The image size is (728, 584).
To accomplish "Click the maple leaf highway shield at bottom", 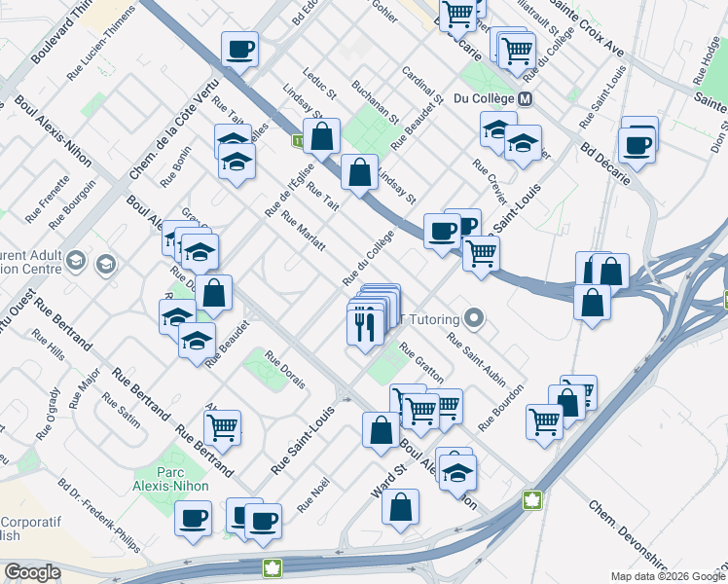I will point(273,568).
